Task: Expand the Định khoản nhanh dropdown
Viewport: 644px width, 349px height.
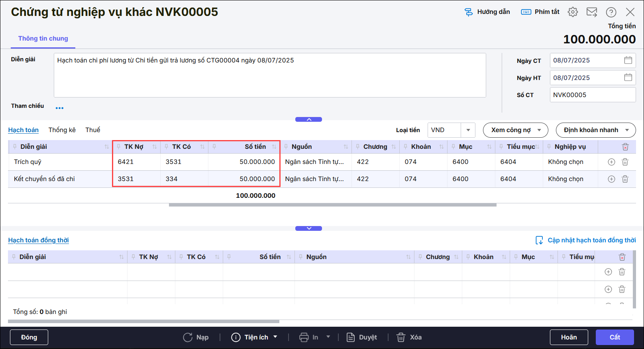Action: point(627,130)
